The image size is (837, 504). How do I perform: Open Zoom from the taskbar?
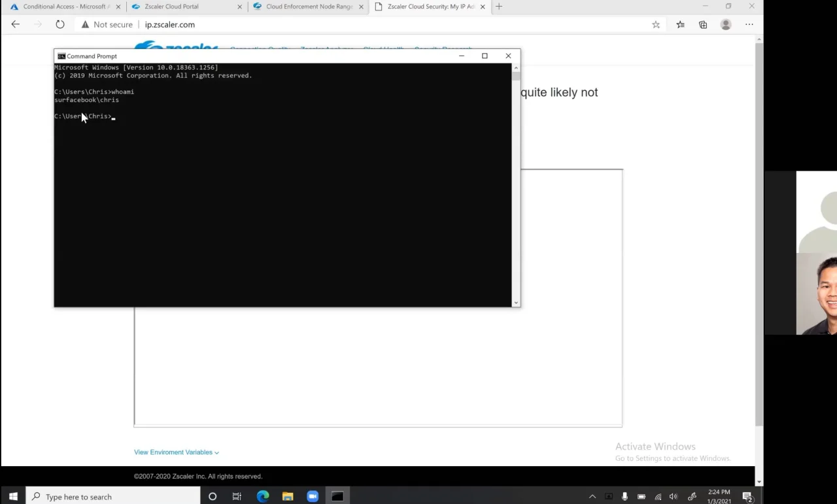coord(313,496)
